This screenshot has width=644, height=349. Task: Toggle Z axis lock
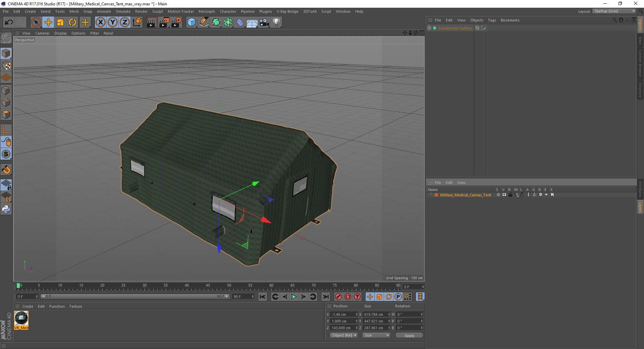pos(125,22)
